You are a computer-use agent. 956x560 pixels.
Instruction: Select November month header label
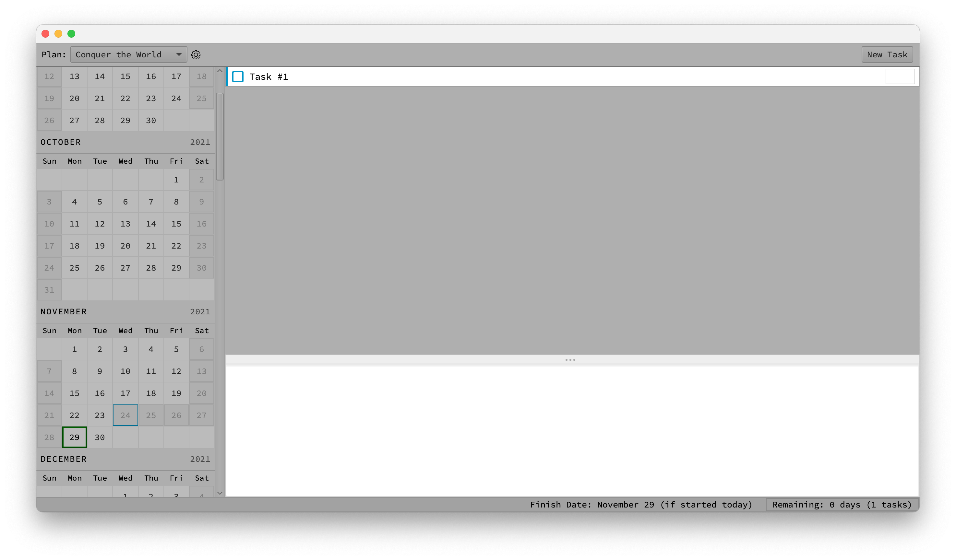(63, 311)
